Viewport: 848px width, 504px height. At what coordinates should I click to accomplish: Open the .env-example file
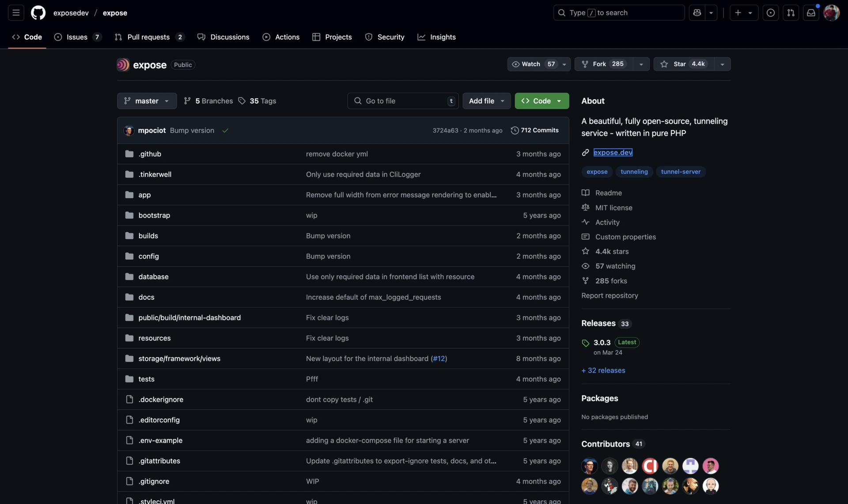[160, 440]
